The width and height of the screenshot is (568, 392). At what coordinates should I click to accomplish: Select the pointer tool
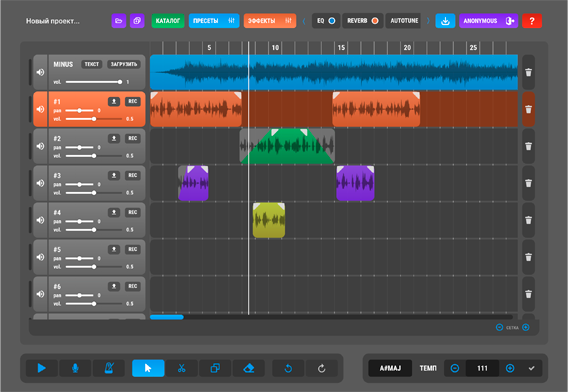(x=148, y=368)
